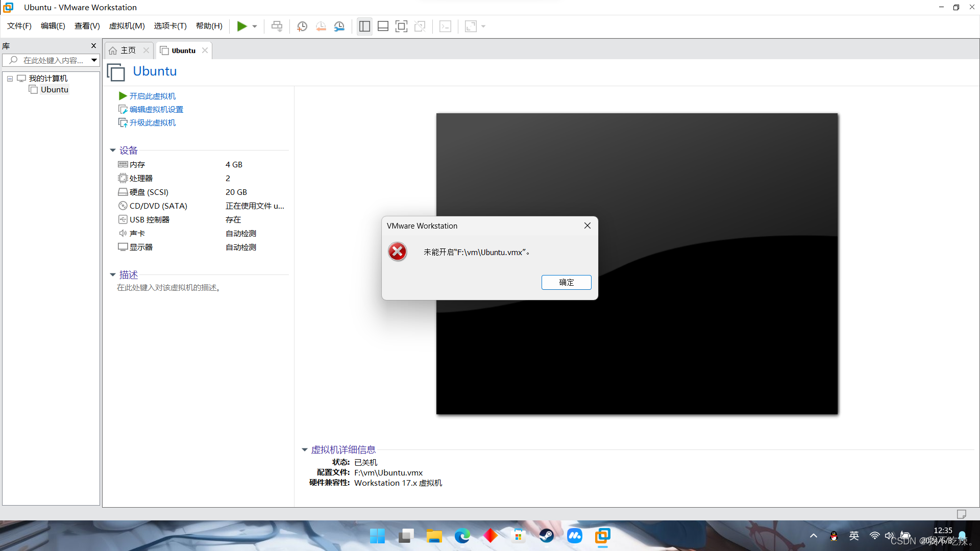Viewport: 980px width, 551px height.
Task: Click the stretch guest display icon
Action: pyautogui.click(x=471, y=26)
